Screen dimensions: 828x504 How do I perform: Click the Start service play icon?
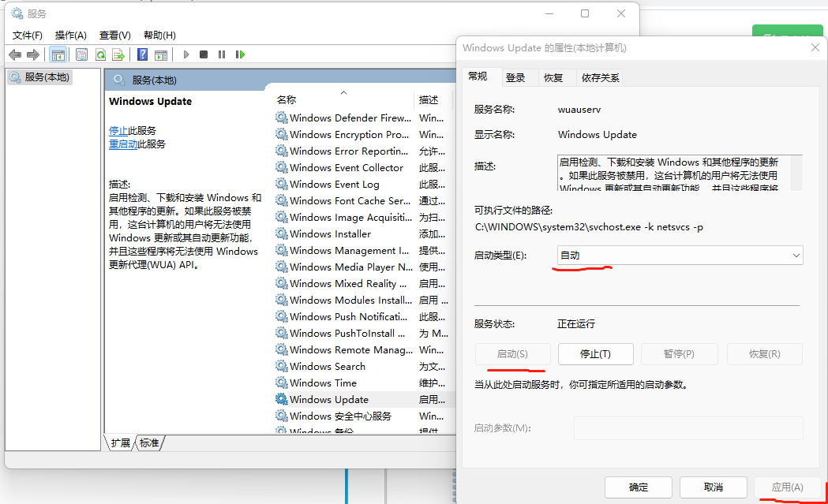coord(186,54)
